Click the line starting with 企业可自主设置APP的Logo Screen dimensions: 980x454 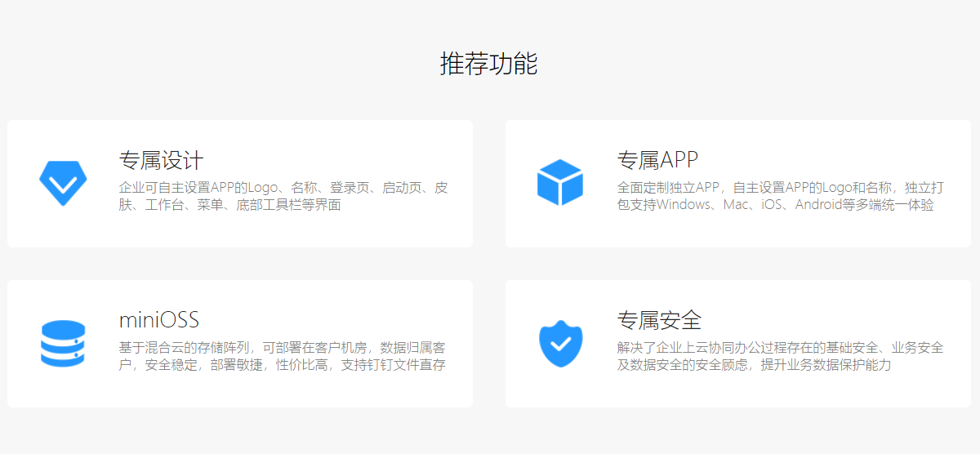click(x=283, y=188)
